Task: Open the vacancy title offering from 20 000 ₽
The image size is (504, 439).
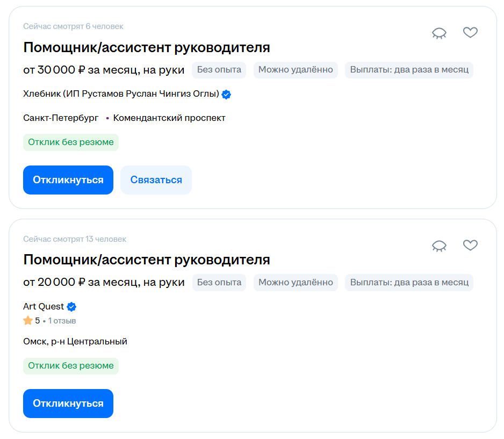Action: (x=146, y=260)
